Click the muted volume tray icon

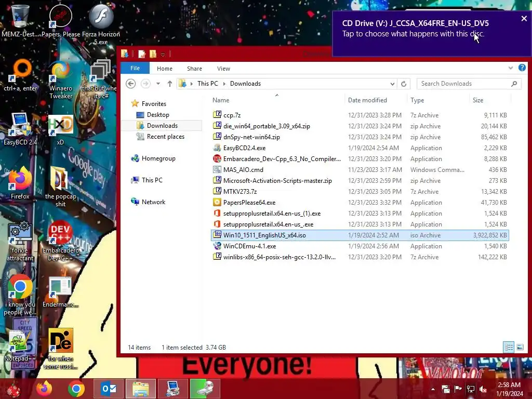(x=483, y=389)
